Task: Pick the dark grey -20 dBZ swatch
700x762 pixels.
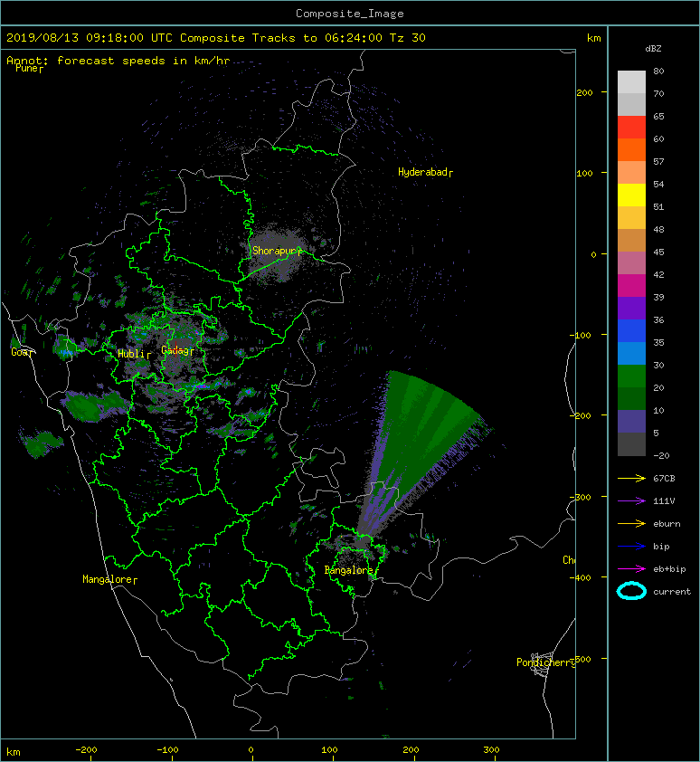Action: 631,444
